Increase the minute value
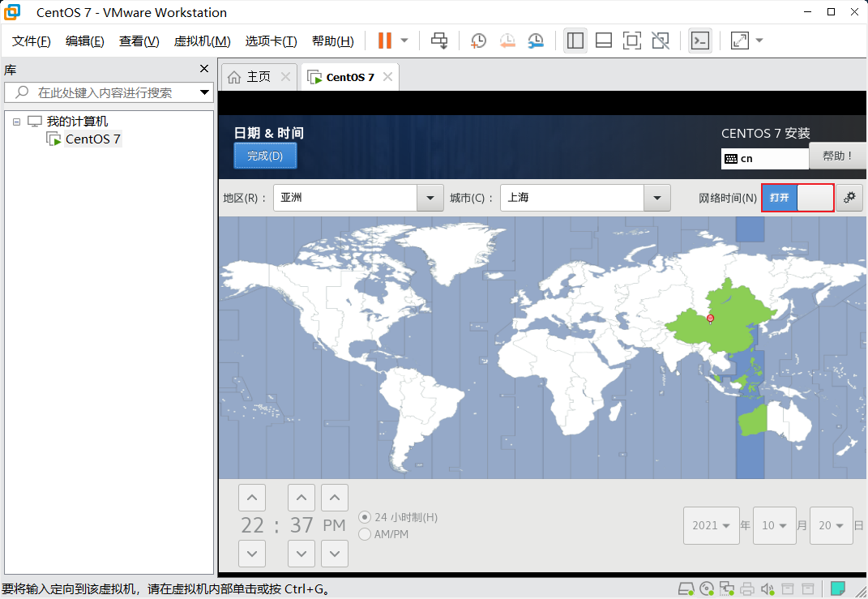The height and width of the screenshot is (599, 868). pyautogui.click(x=301, y=497)
